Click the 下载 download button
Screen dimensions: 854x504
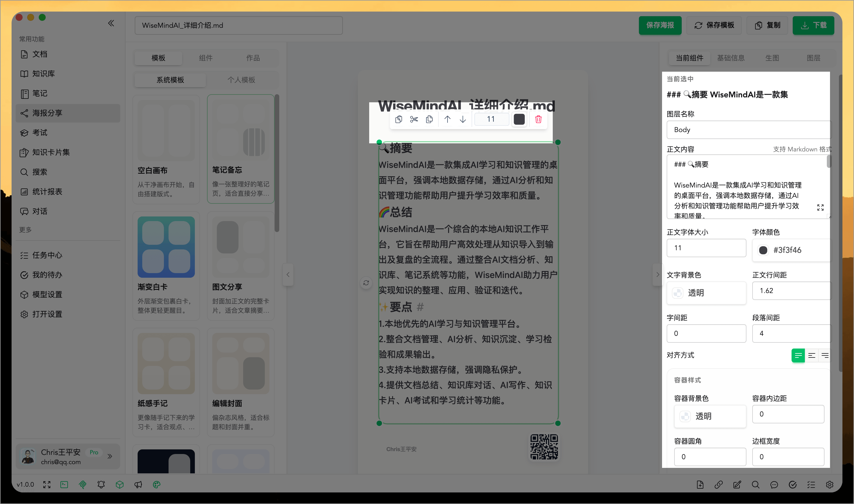pyautogui.click(x=813, y=25)
